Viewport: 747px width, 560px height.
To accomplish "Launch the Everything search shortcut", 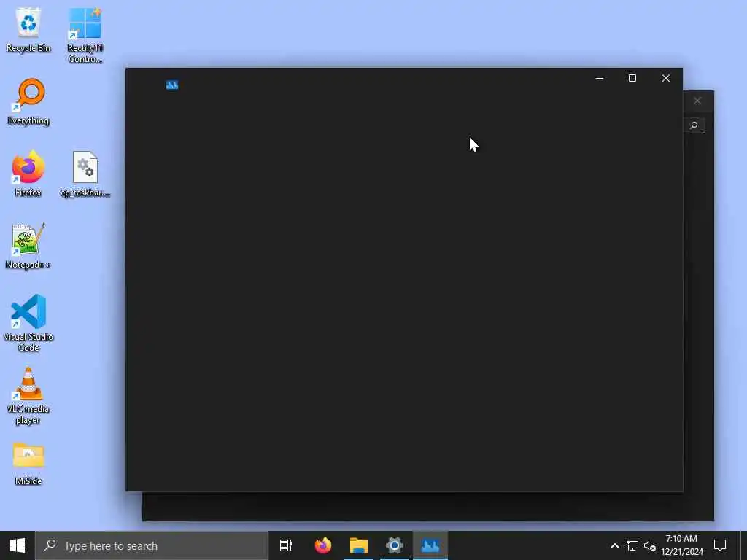I will point(28,101).
